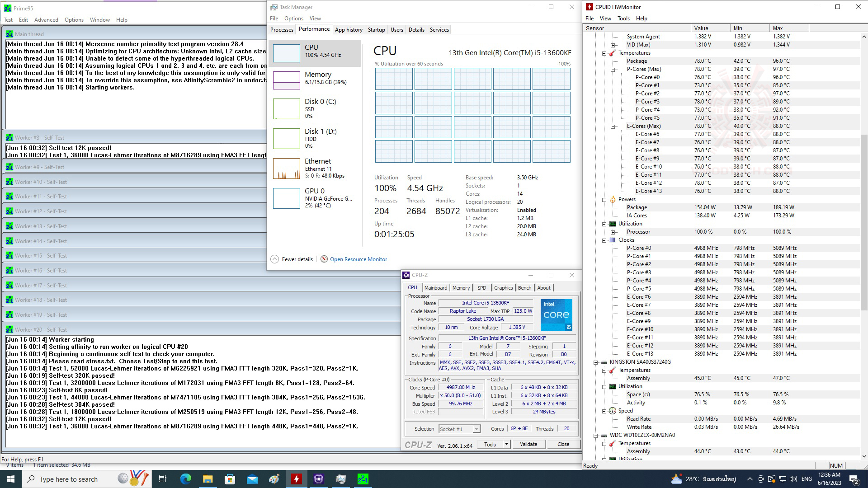Click the Validate button in CPU-Z
This screenshot has height=488, width=868.
[528, 444]
